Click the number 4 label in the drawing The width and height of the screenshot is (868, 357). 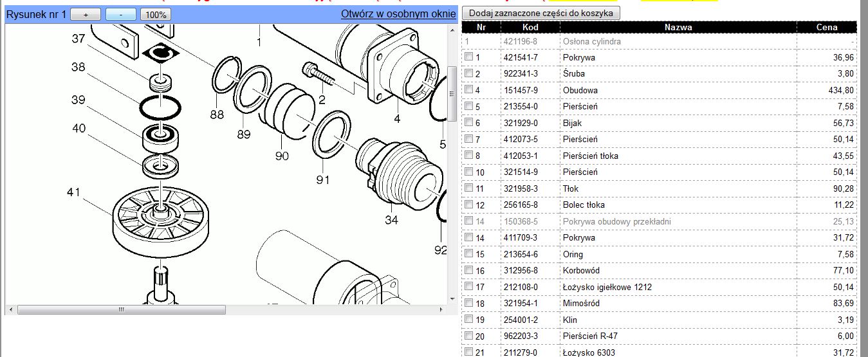(398, 118)
